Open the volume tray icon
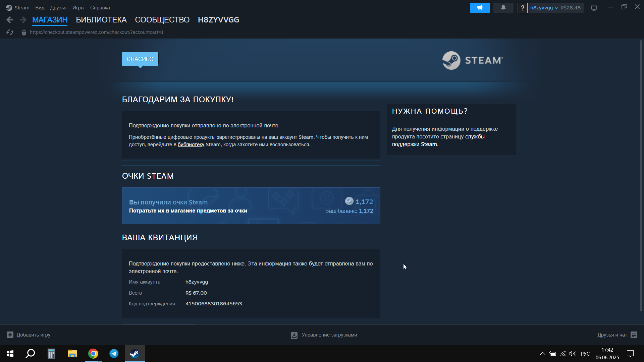This screenshot has width=644, height=362. click(x=573, y=354)
